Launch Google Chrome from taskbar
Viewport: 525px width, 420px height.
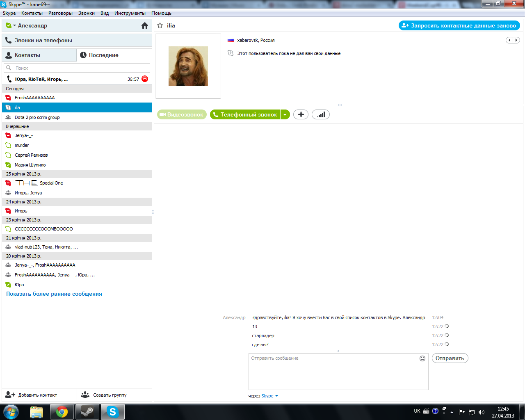click(x=62, y=412)
